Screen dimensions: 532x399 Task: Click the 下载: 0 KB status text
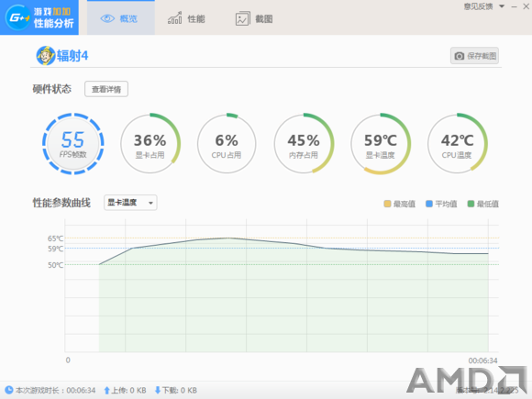point(180,390)
